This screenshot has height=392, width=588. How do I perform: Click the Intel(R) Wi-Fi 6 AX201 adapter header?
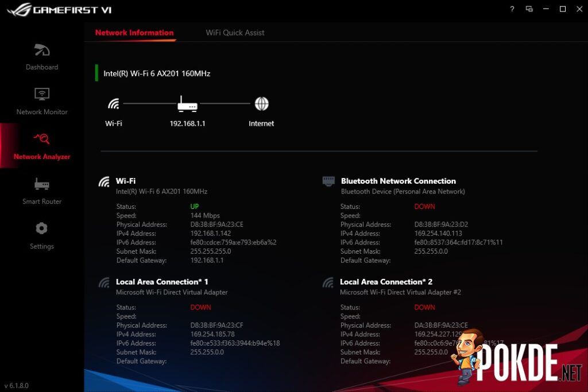click(157, 73)
